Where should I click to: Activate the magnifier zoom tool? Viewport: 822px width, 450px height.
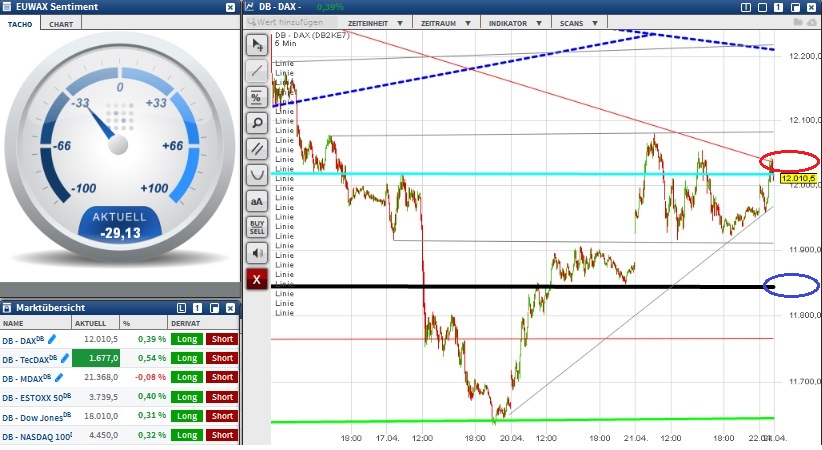(257, 123)
